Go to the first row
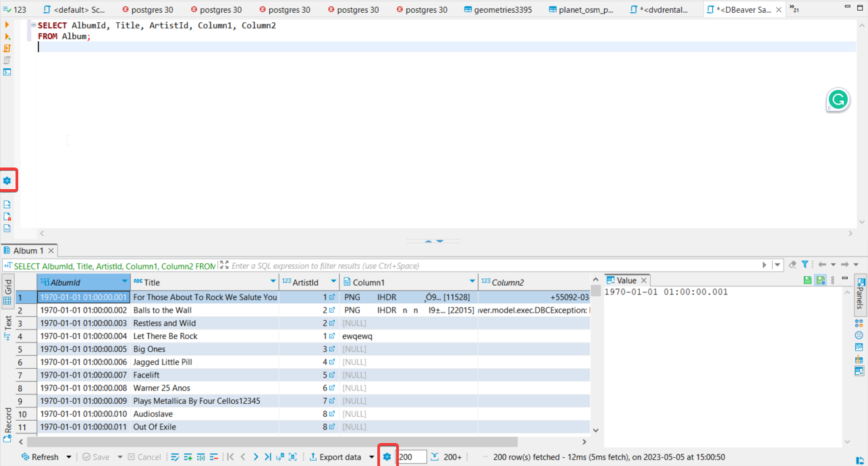The image size is (868, 466). [x=231, y=457]
